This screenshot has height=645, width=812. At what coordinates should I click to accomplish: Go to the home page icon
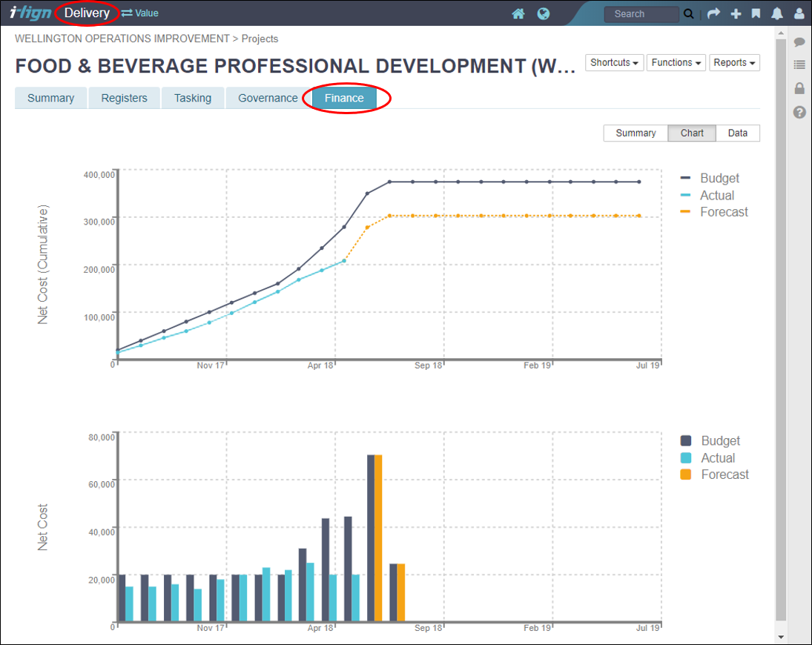tap(518, 14)
